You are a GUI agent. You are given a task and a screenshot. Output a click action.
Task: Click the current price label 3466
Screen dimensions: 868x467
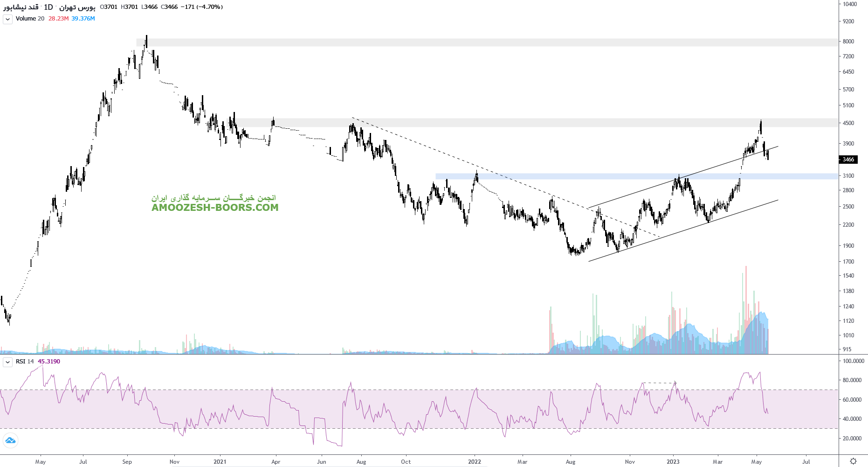pos(848,160)
